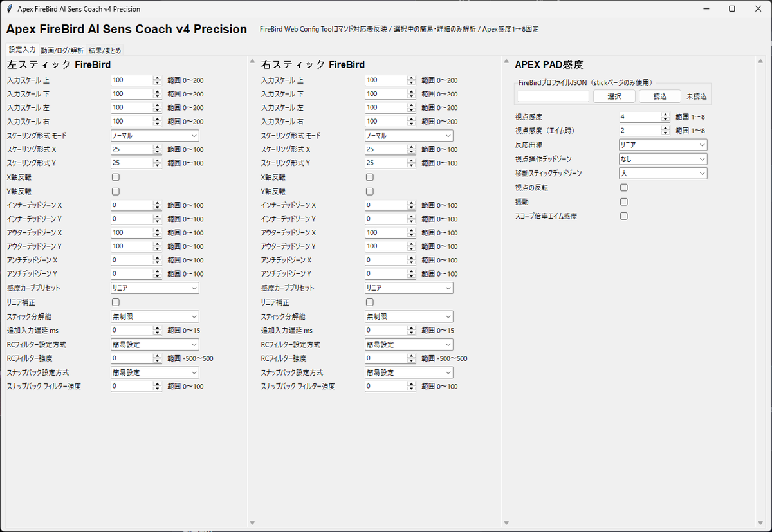Click the 読込 button
772x532 pixels.
(x=660, y=96)
